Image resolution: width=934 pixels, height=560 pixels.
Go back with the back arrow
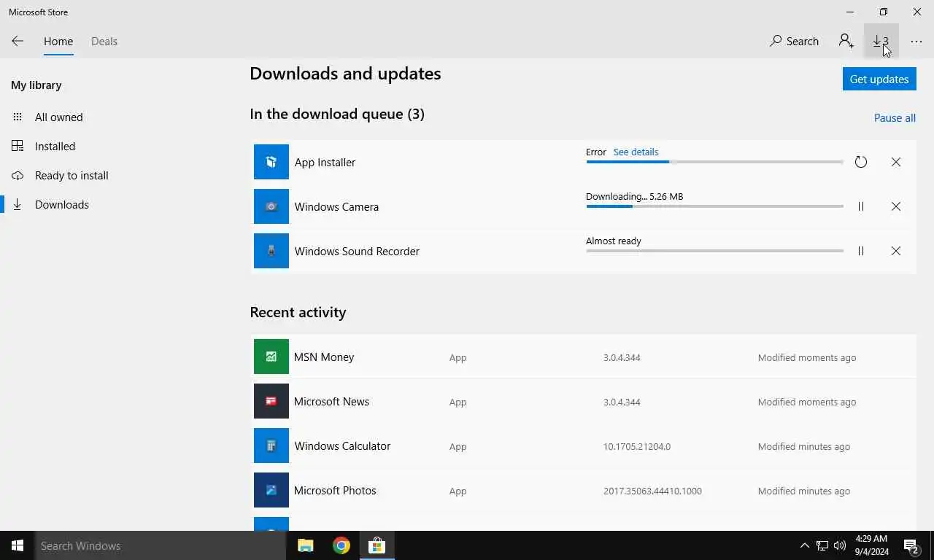[18, 41]
